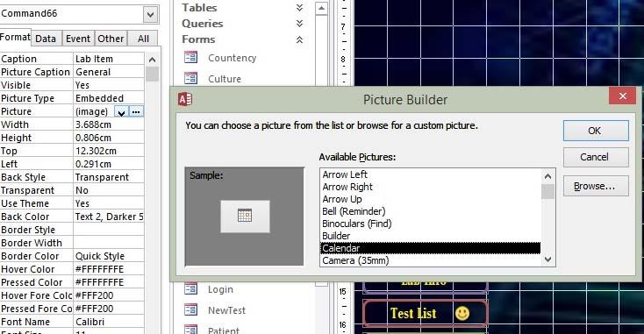This screenshot has width=644, height=334.
Task: Click Browse to pick a custom picture
Action: click(596, 186)
